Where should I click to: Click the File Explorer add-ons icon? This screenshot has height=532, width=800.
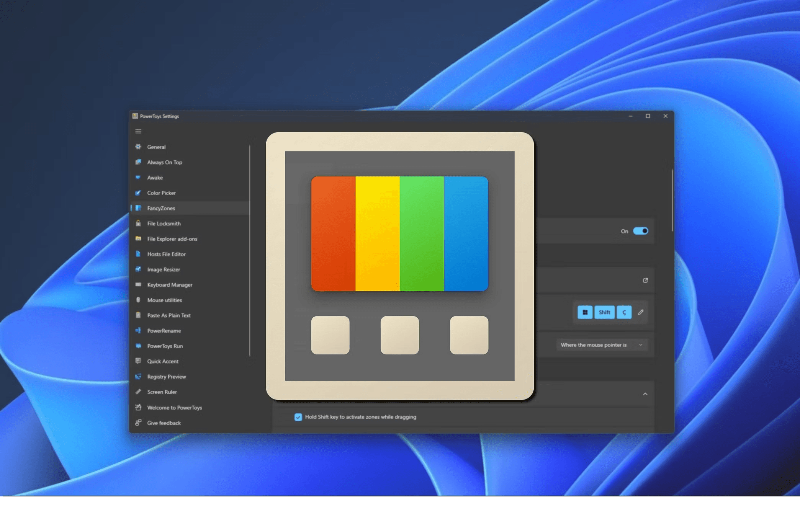pyautogui.click(x=138, y=238)
